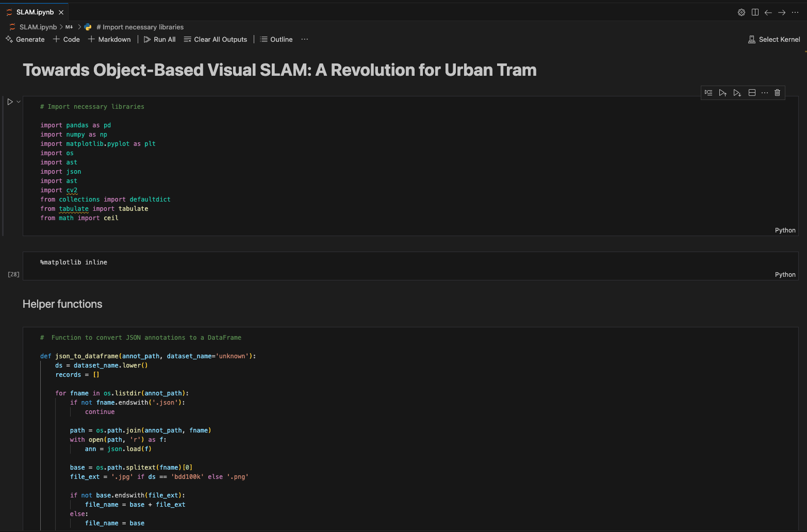Viewport: 807px width, 532px height.
Task: Delete the import libraries cell
Action: (x=778, y=93)
